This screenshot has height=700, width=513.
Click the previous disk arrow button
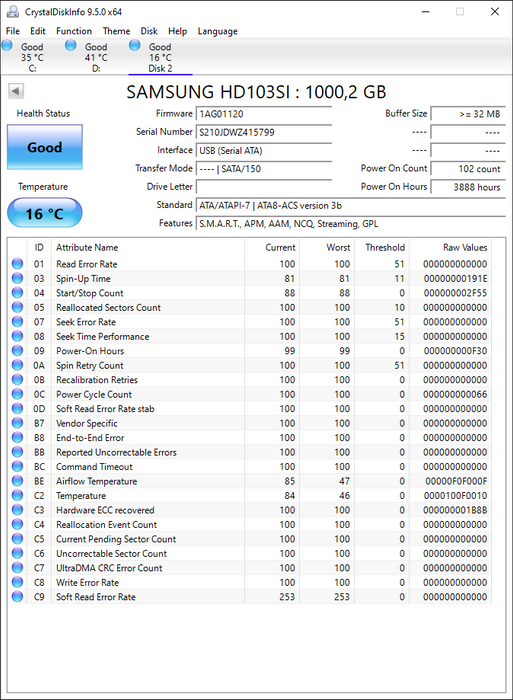tap(16, 92)
